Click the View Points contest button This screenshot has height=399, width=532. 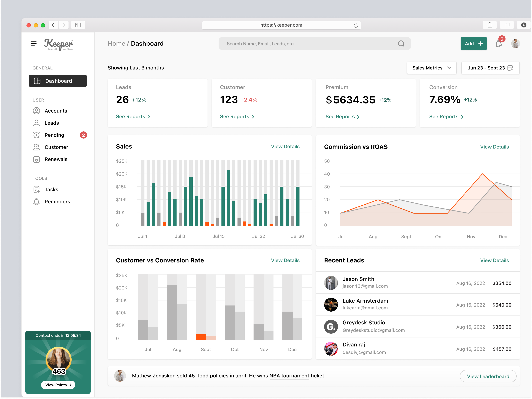pos(58,385)
